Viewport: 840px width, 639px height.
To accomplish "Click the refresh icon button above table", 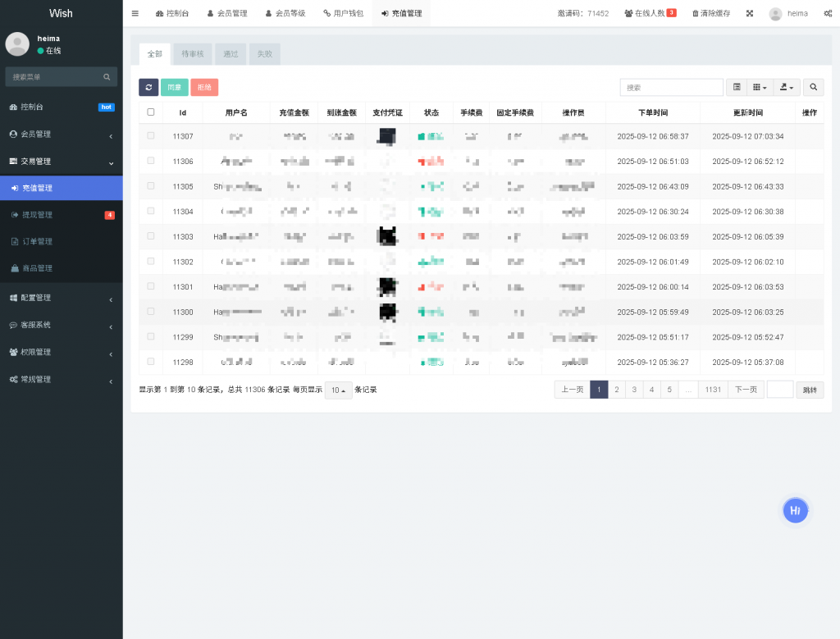I will click(x=148, y=88).
